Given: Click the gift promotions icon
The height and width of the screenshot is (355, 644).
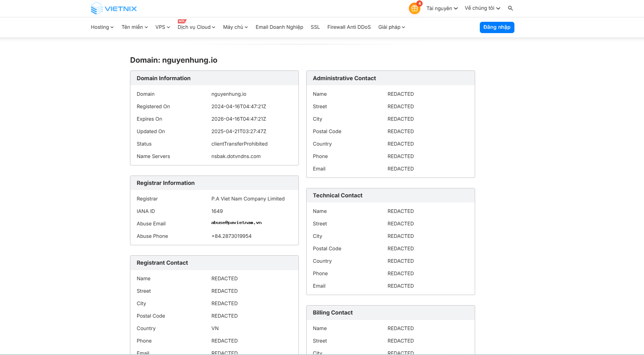Looking at the screenshot, I should [414, 8].
